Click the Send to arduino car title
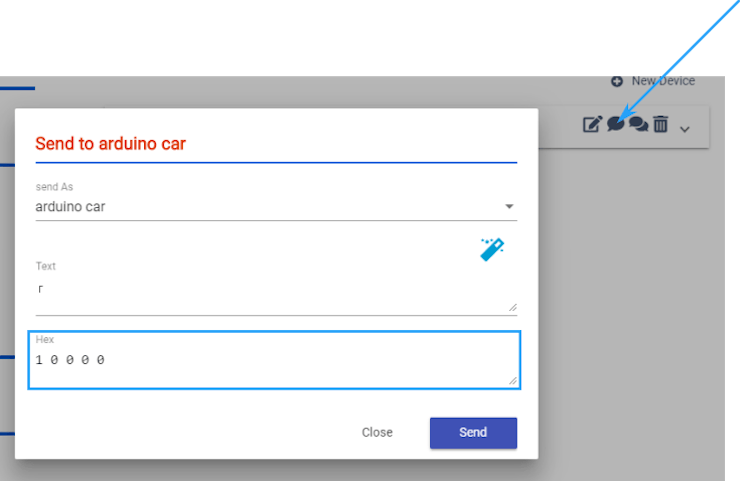 [110, 143]
